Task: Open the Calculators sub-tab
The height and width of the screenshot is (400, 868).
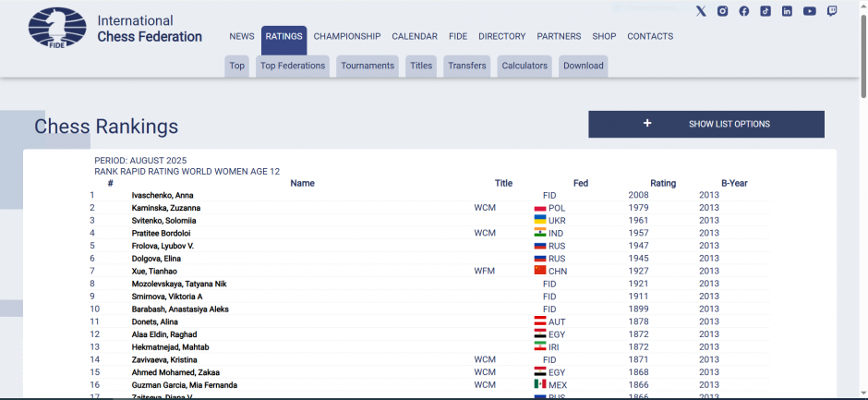Action: [x=524, y=66]
